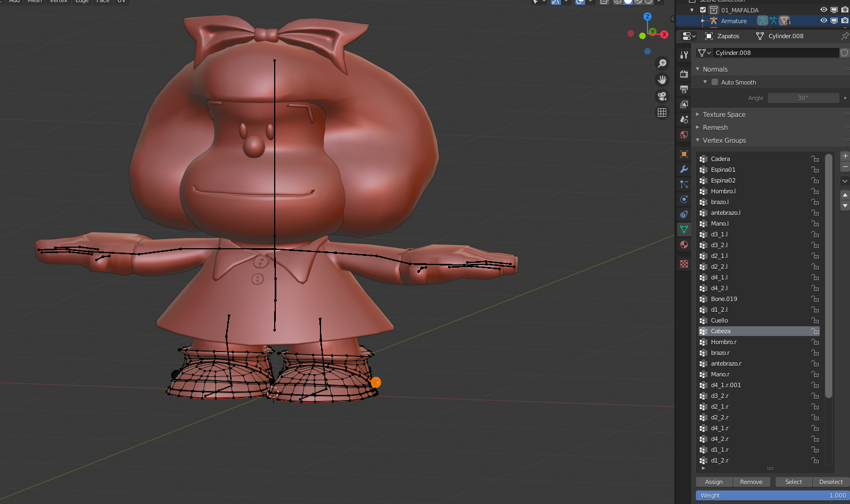This screenshot has width=850, height=504.
Task: Expand the Texture Space panel
Action: 698,114
